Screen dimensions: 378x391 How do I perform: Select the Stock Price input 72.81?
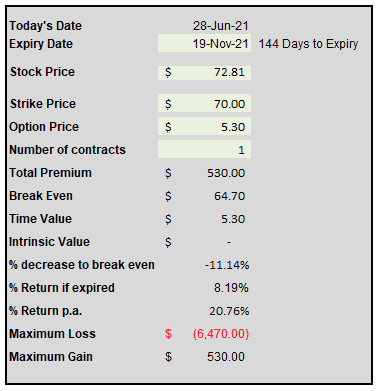[204, 72]
